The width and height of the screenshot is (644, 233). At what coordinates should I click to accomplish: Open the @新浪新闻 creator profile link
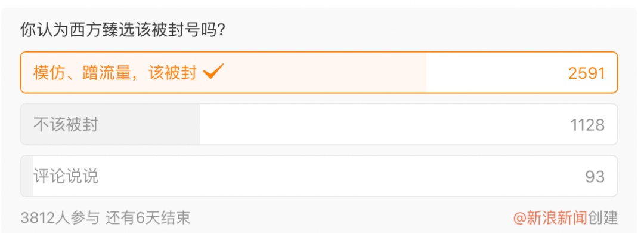point(550,218)
